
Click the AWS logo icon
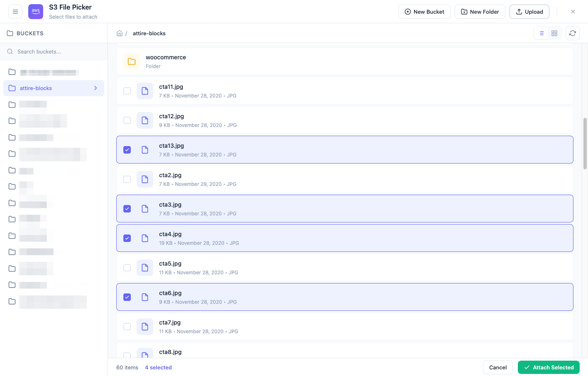pos(35,12)
